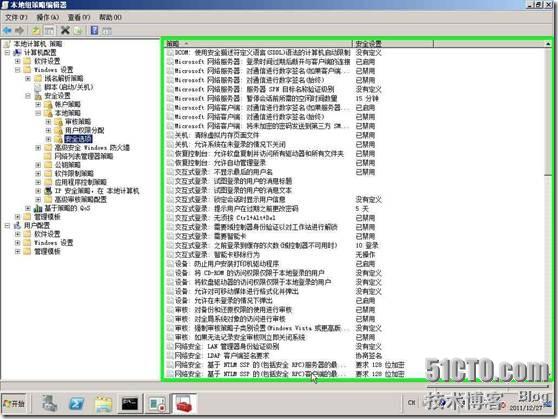
Task: Open Server Manager from the taskbar
Action: point(49,404)
